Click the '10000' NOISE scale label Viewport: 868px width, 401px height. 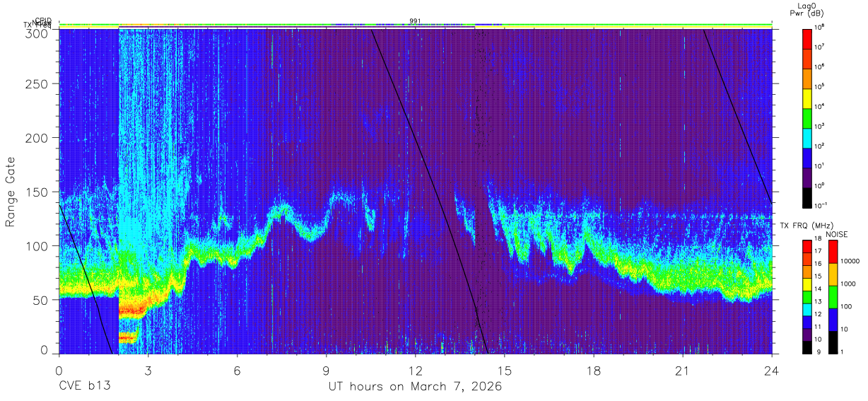850,261
